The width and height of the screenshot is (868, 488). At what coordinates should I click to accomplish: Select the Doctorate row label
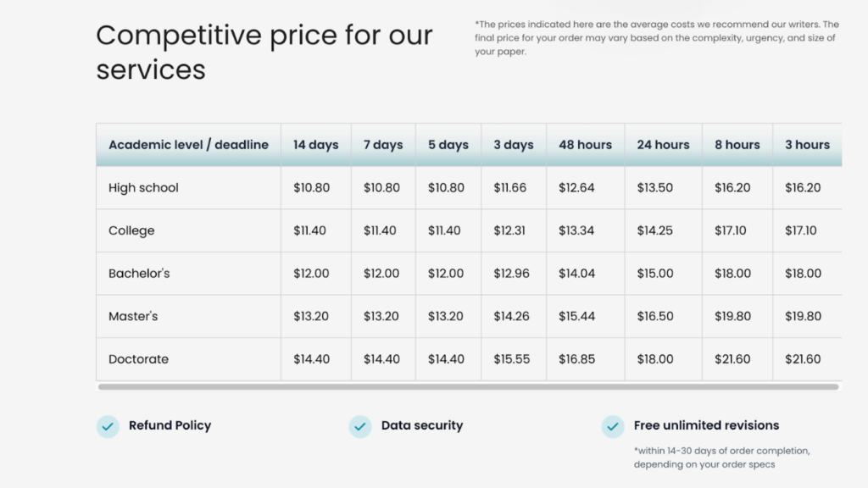click(x=138, y=359)
